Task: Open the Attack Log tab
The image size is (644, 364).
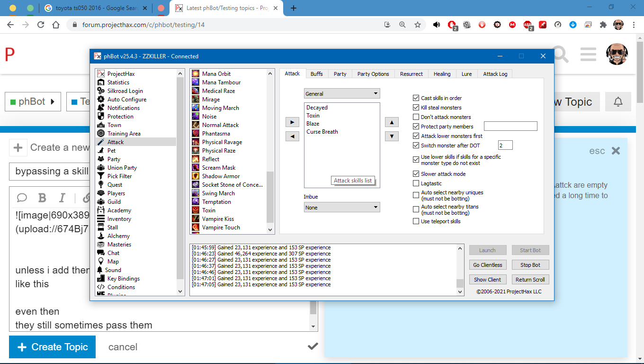Action: coord(495,74)
